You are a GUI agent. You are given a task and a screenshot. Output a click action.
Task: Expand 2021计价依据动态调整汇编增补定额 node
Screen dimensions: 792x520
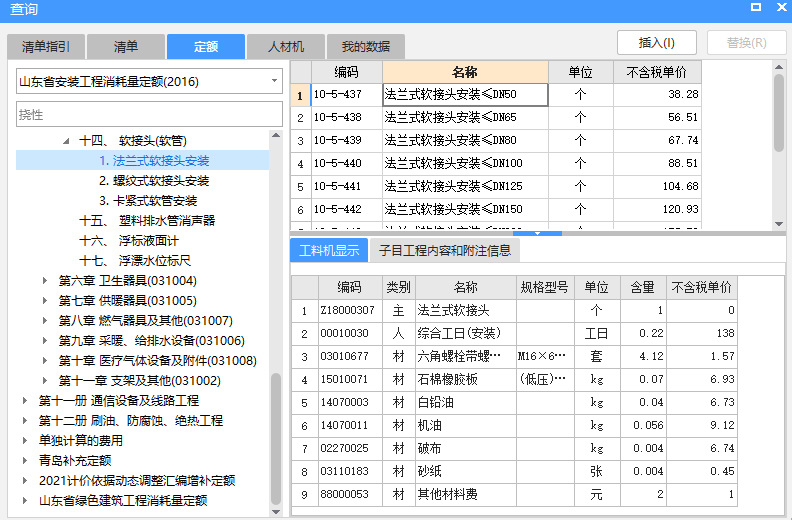(25, 481)
